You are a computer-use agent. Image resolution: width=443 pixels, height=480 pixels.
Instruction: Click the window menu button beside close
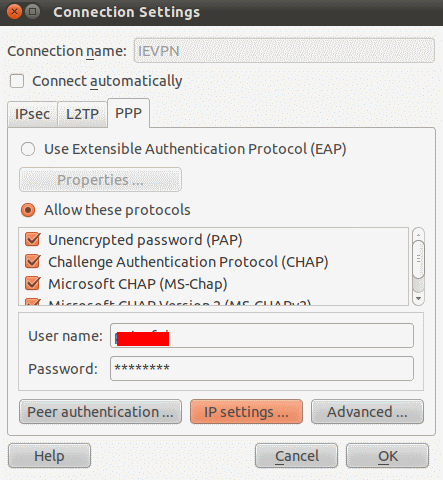coord(33,12)
